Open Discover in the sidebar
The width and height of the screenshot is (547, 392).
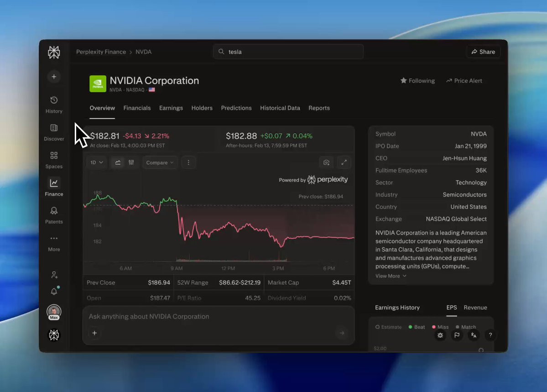coord(54,133)
